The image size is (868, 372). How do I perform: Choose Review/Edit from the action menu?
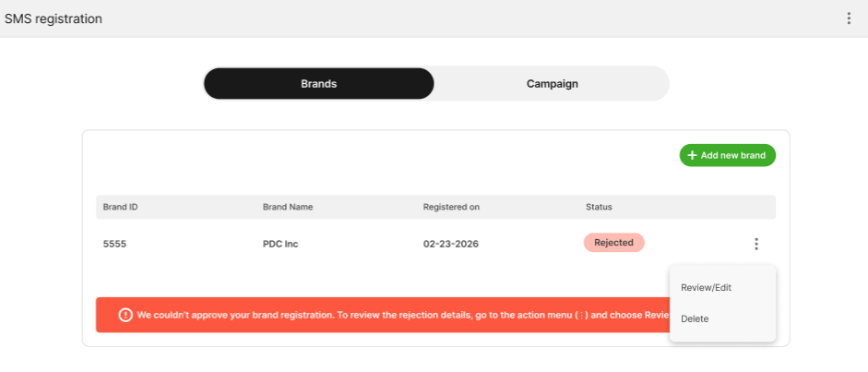[706, 287]
